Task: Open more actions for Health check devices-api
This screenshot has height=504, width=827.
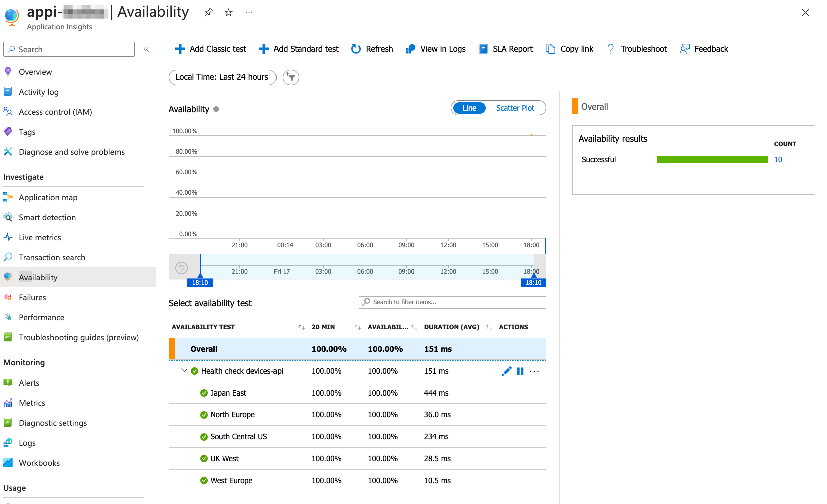Action: [x=534, y=371]
